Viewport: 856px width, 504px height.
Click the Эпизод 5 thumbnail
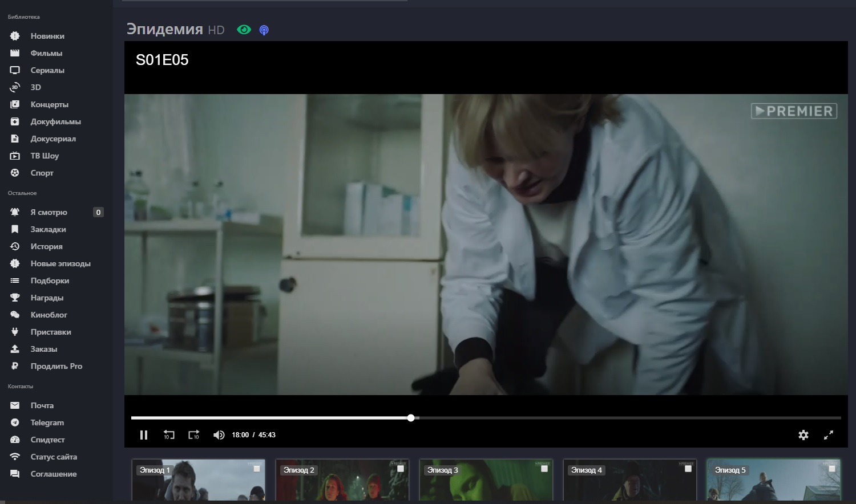pos(774,481)
